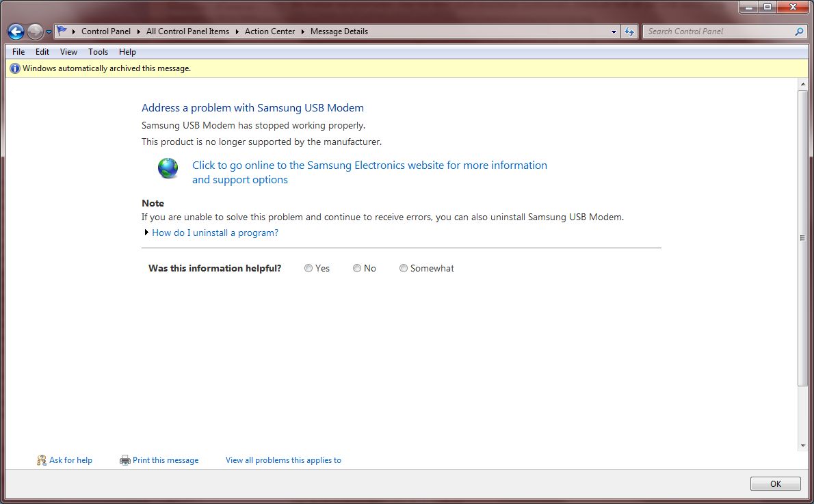Select Yes for information helpful
This screenshot has height=504, width=814.
(x=308, y=268)
